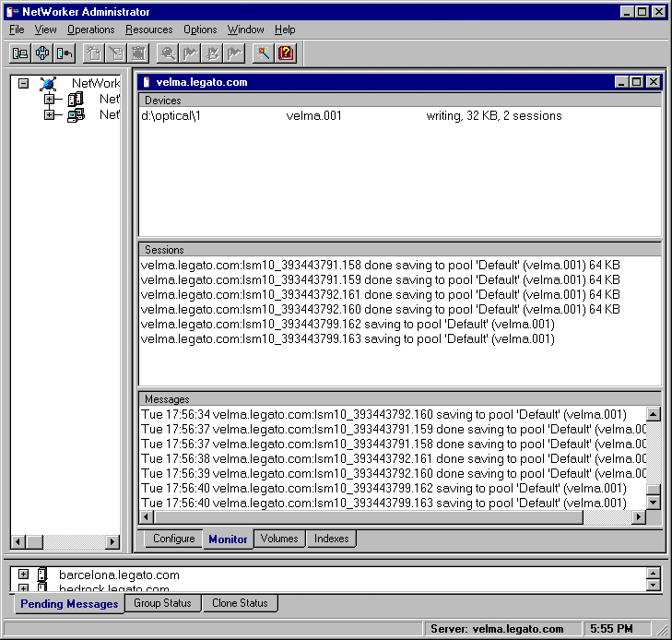Click the Messages horizontal scrollbar right arrow

click(638, 518)
